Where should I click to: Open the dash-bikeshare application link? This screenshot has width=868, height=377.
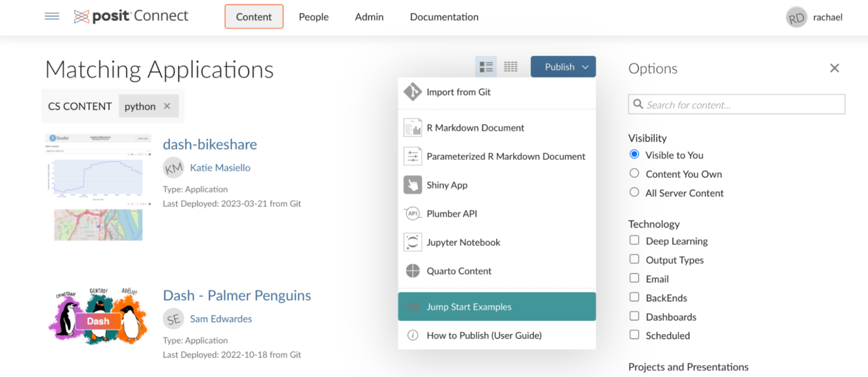click(x=210, y=144)
